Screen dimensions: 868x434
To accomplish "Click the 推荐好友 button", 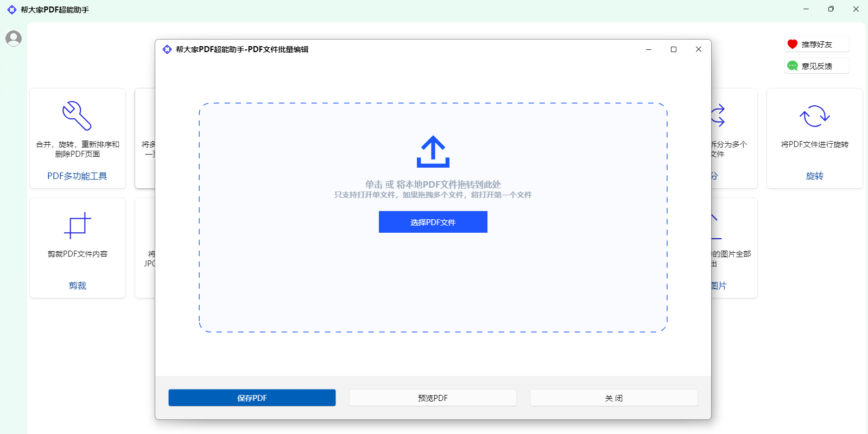I will tap(816, 44).
